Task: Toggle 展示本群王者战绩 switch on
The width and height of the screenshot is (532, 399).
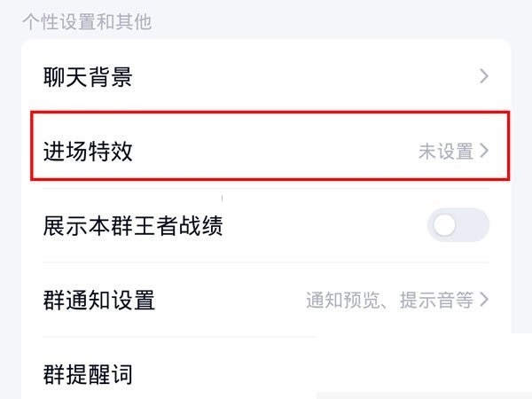Action: tap(458, 225)
